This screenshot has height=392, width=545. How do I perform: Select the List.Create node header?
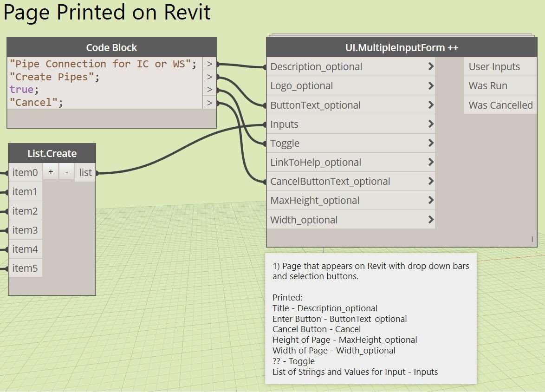point(52,153)
